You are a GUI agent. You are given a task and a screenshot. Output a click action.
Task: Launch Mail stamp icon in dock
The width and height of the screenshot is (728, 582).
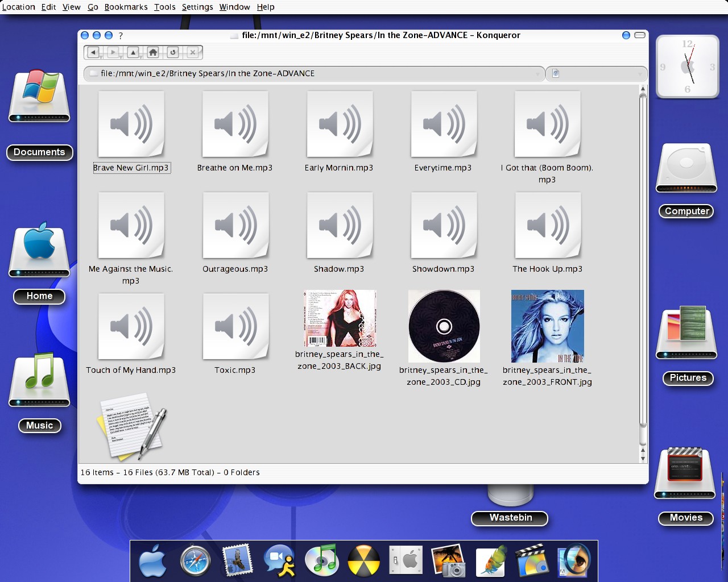pyautogui.click(x=238, y=560)
